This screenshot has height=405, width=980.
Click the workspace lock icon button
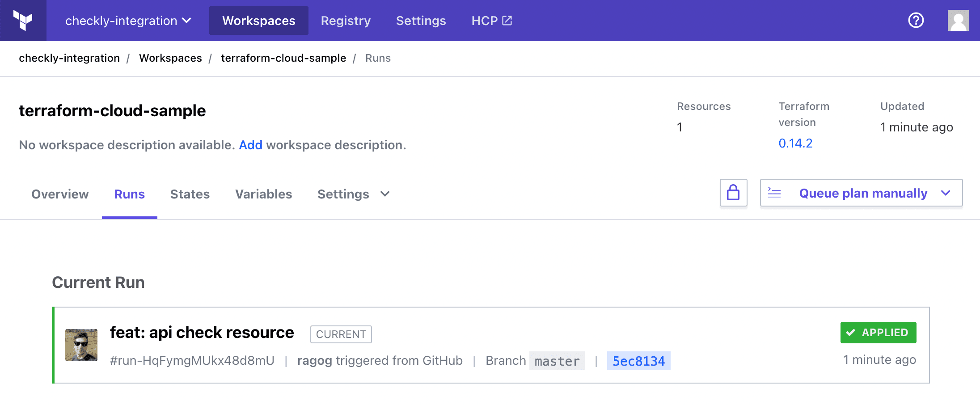733,193
